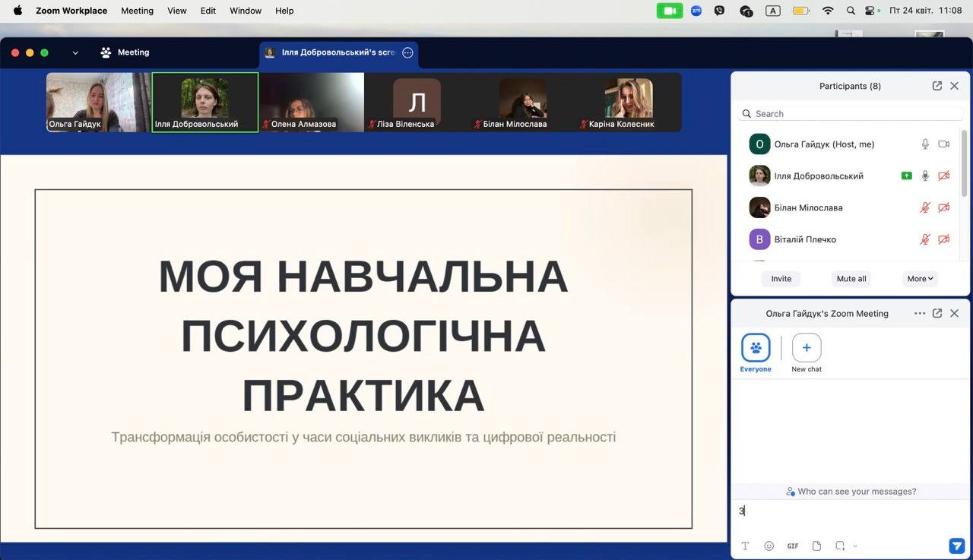973x560 pixels.
Task: Open the Edit menu
Action: [x=208, y=11]
